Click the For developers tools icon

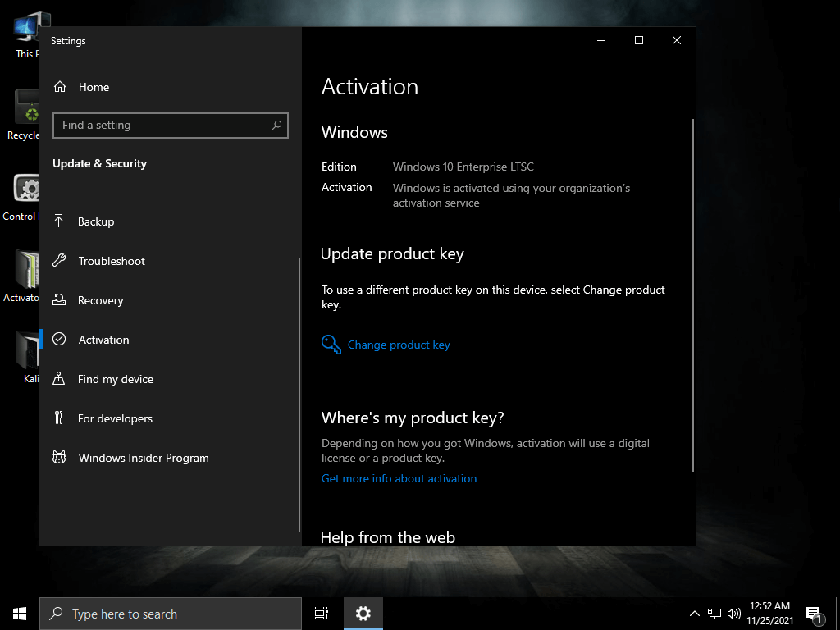click(59, 418)
